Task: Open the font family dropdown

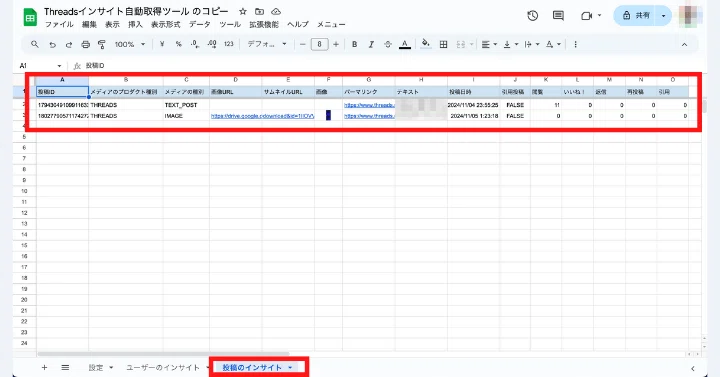Action: [267, 44]
